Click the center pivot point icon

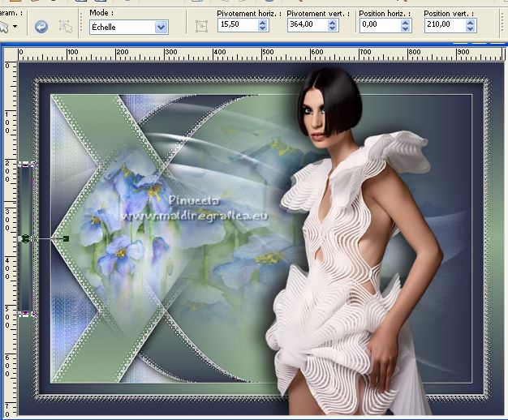[x=201, y=26]
